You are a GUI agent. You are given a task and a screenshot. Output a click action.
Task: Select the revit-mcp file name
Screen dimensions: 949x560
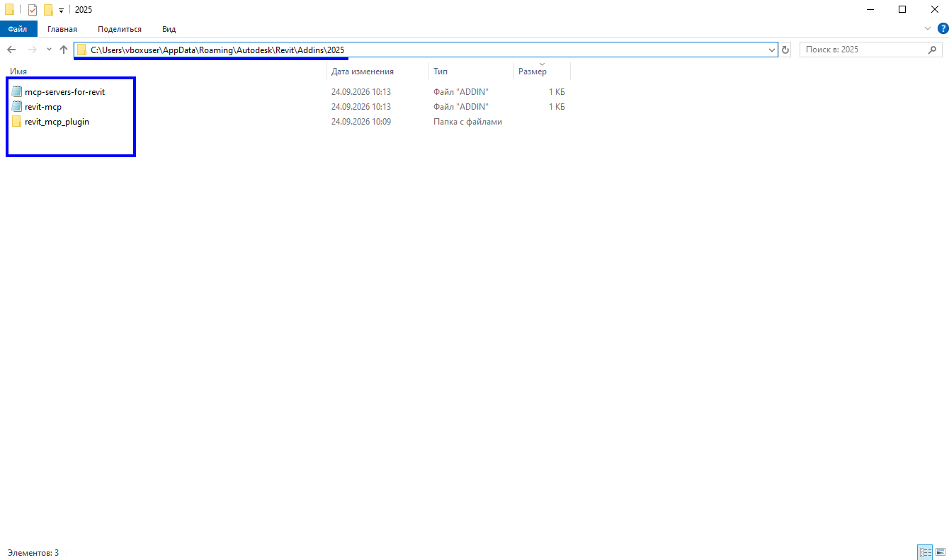tap(43, 107)
